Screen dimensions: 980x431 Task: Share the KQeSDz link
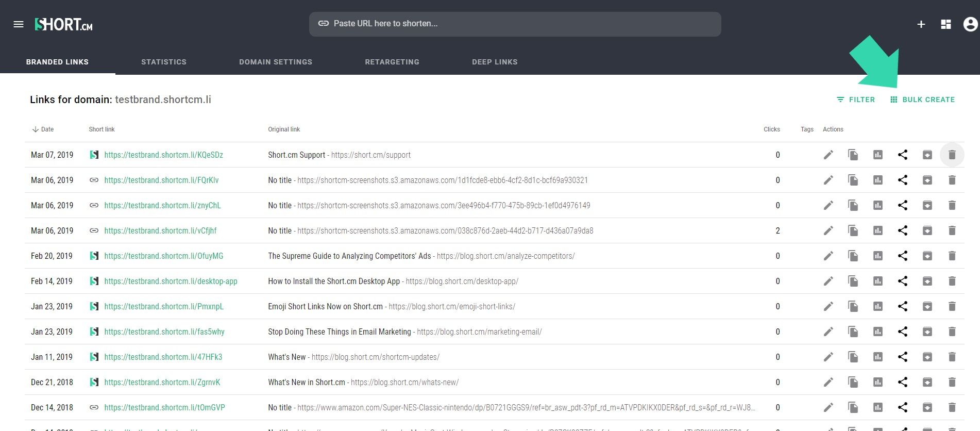[903, 155]
